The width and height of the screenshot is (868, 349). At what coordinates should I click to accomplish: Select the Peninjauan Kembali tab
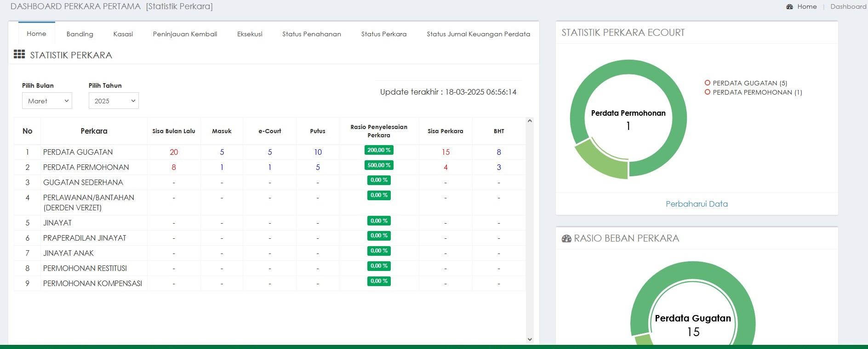pyautogui.click(x=185, y=34)
